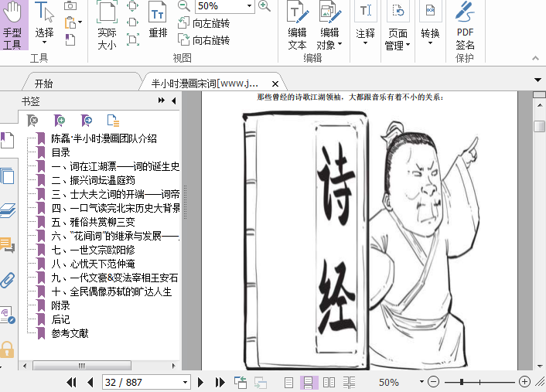Open the digital signatures panel icon
The height and width of the screenshot is (392, 546).
point(7,315)
